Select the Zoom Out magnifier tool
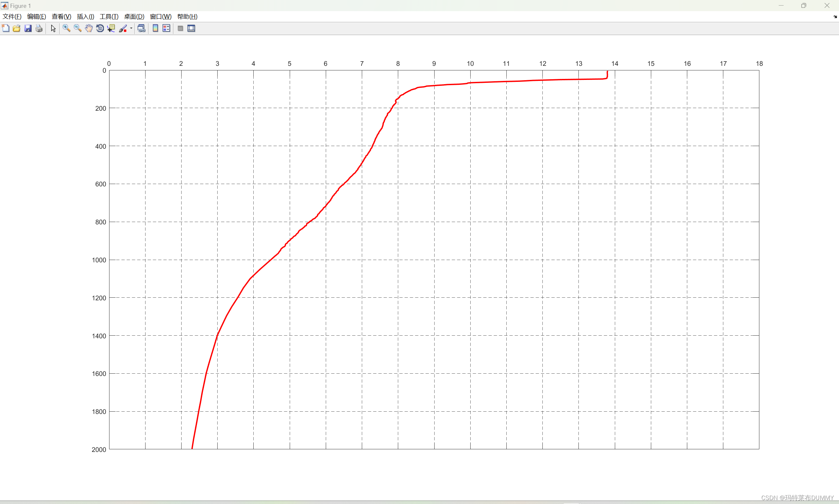This screenshot has width=839, height=504. click(77, 28)
